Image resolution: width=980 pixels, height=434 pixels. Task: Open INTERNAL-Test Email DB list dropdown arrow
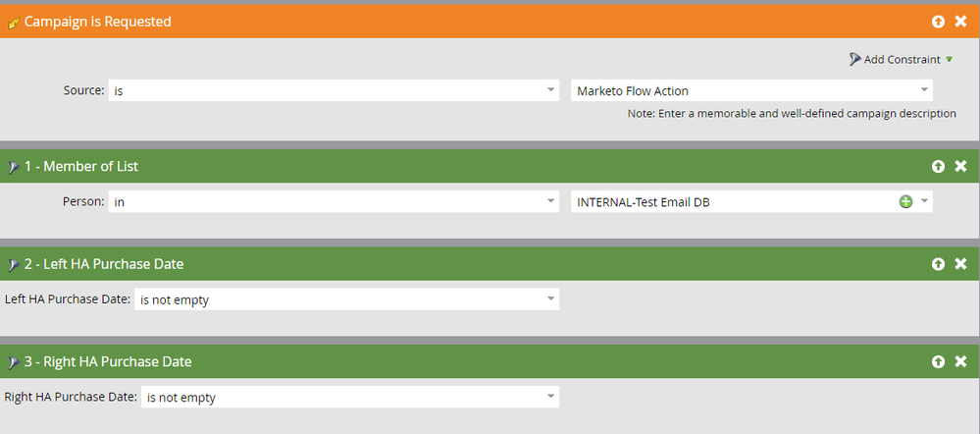tap(924, 201)
